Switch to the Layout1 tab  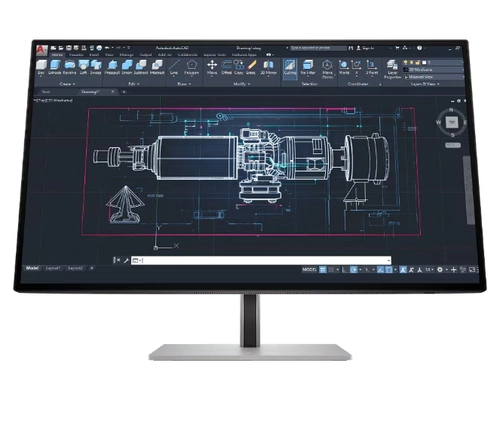pos(53,268)
